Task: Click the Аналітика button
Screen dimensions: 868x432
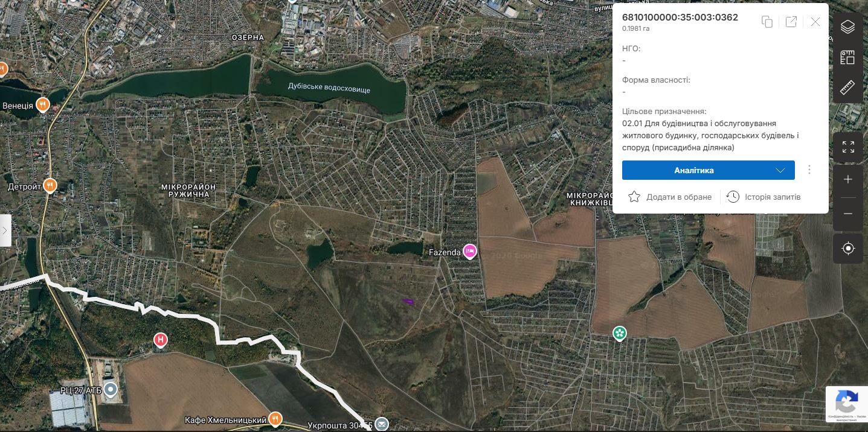Action: coord(694,170)
